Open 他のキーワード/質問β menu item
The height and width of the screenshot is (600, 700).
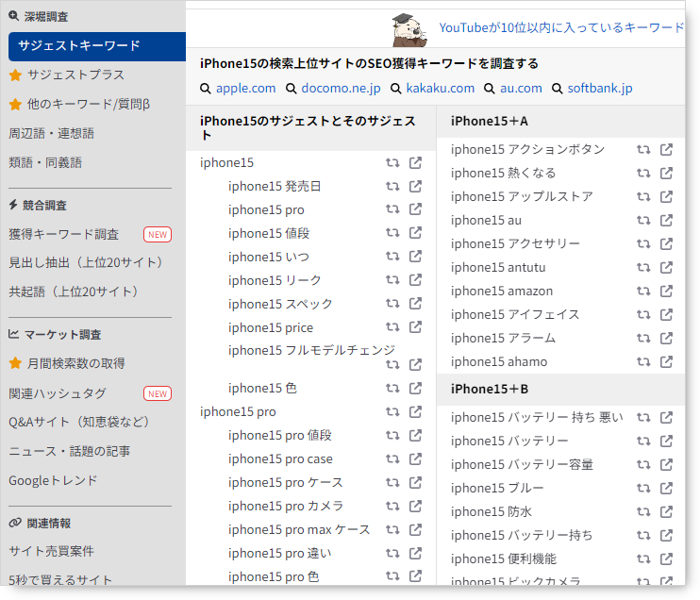88,104
